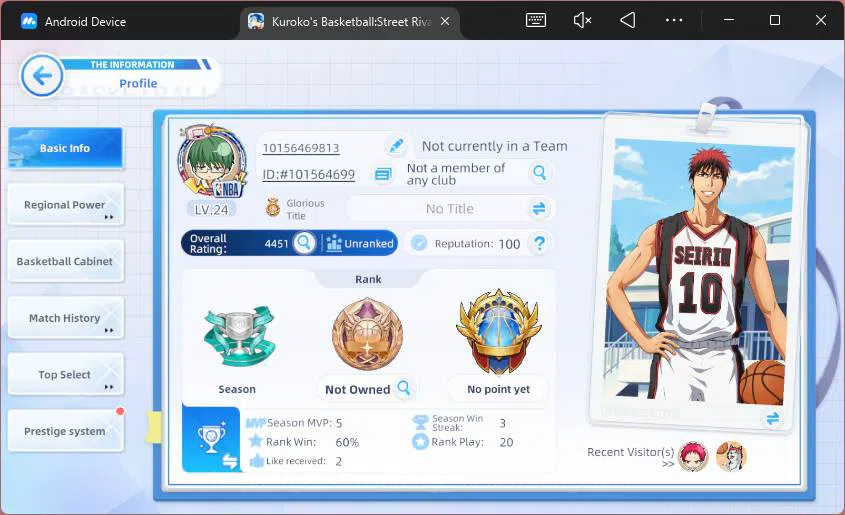The image size is (845, 515).
Task: Click the LV.24 level badge
Action: pos(211,210)
